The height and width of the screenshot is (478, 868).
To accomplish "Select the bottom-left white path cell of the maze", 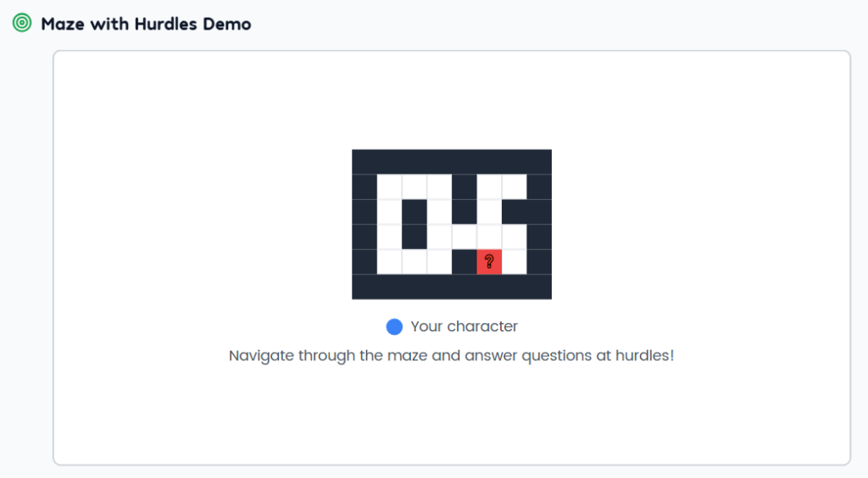I will tap(389, 262).
